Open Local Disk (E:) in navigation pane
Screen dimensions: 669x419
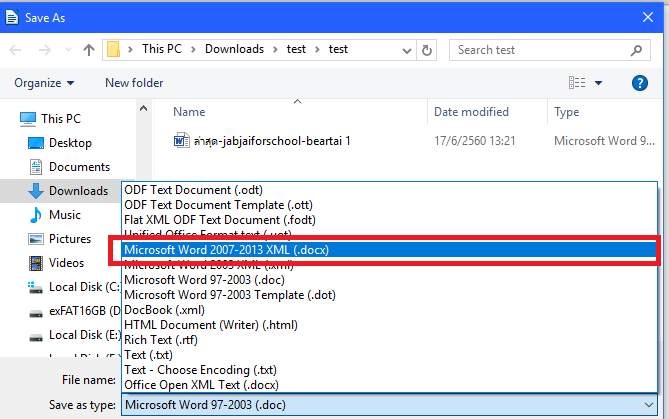point(74,335)
